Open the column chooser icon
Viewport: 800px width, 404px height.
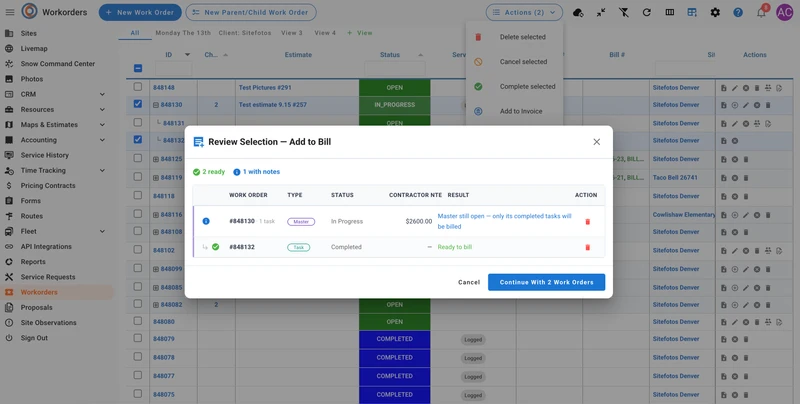coord(669,12)
